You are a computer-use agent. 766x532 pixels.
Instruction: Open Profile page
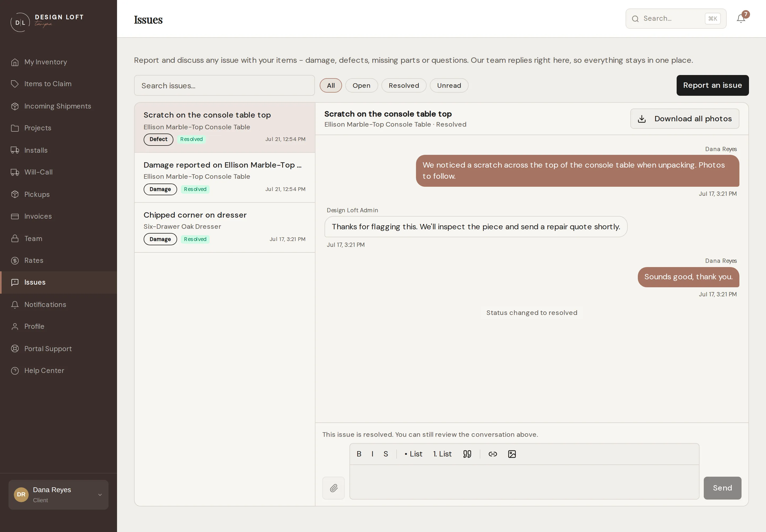(x=59, y=326)
